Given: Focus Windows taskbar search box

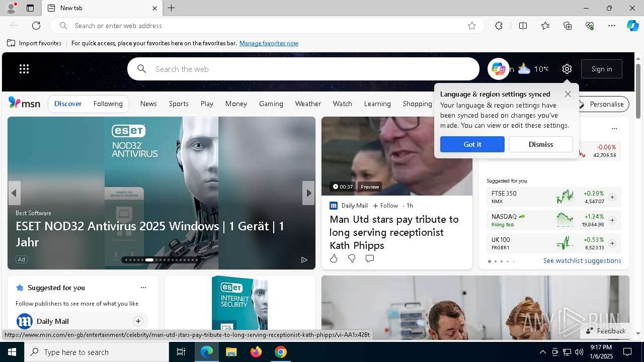Looking at the screenshot, I should tap(97, 352).
